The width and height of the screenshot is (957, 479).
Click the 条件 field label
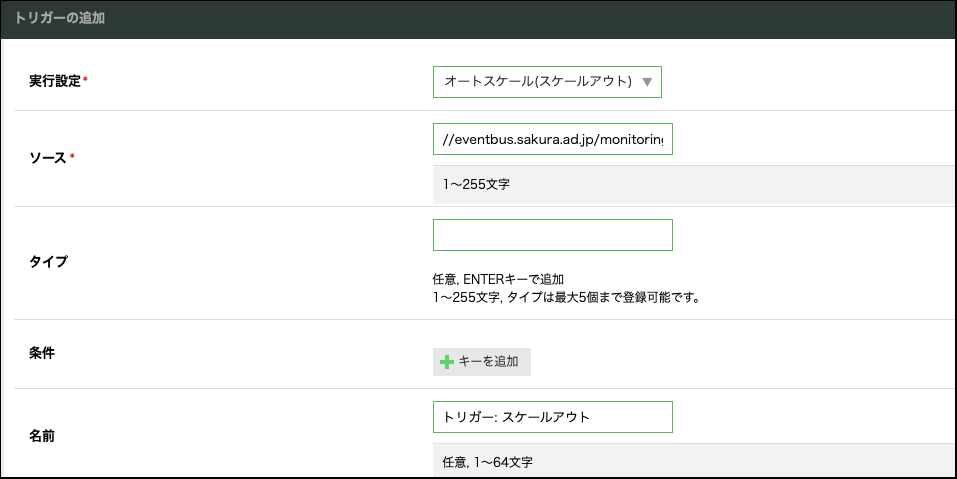point(42,353)
